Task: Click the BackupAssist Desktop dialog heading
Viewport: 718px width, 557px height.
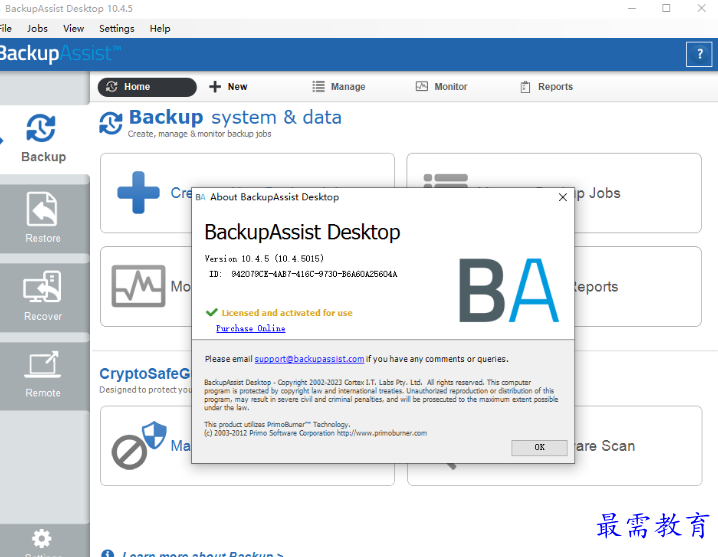Action: [x=302, y=232]
